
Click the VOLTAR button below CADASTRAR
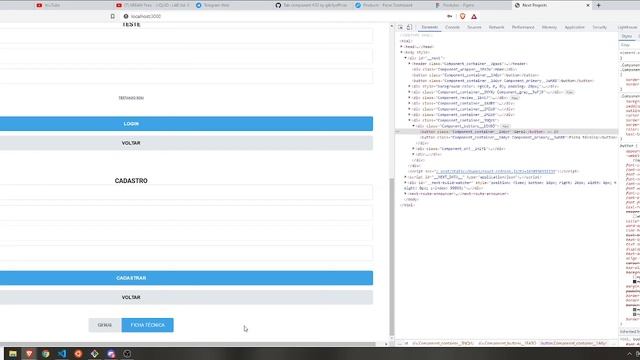point(186,298)
